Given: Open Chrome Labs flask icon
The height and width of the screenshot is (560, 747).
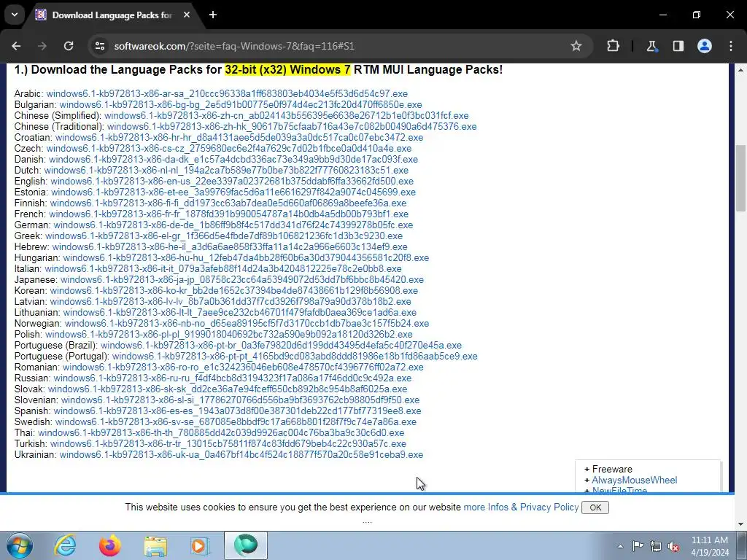Looking at the screenshot, I should [651, 46].
